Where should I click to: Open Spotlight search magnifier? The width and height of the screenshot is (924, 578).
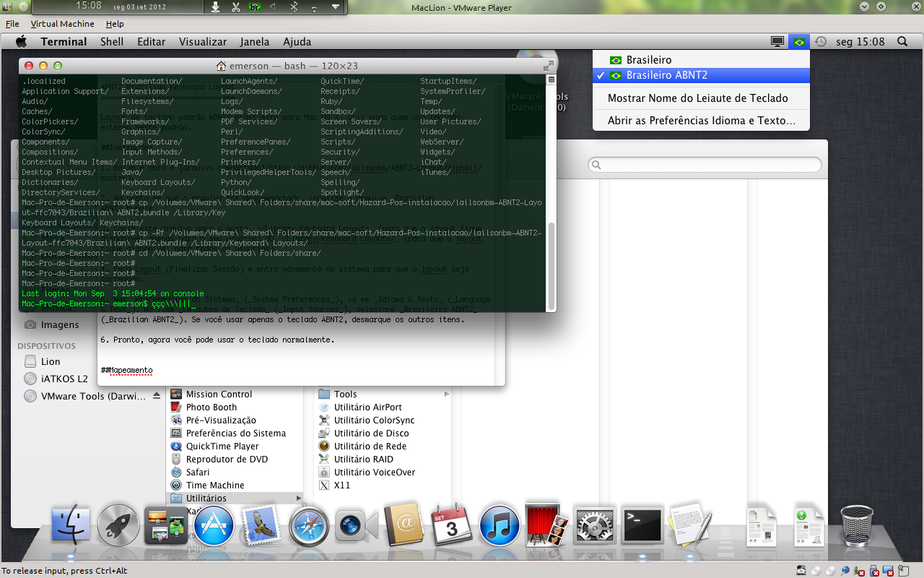tap(902, 42)
